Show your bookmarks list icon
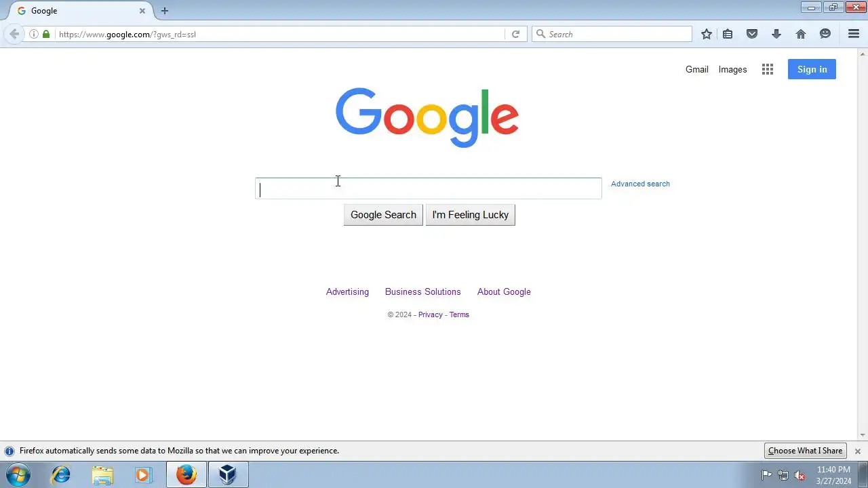Screen dimensions: 868x488 pos(728,34)
